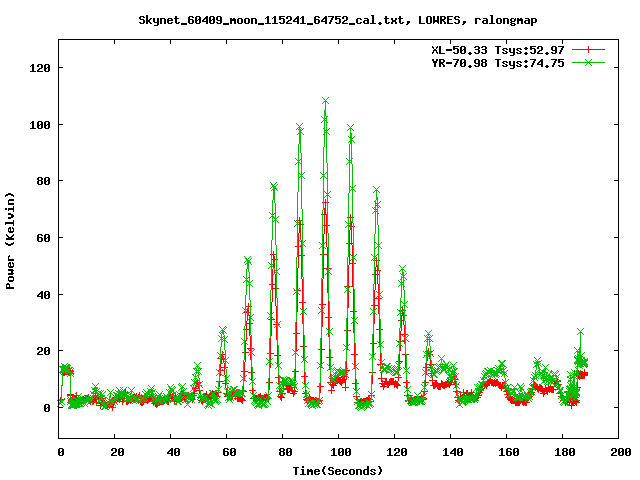
Task: Click the 140 x-axis tick label
Action: click(453, 452)
